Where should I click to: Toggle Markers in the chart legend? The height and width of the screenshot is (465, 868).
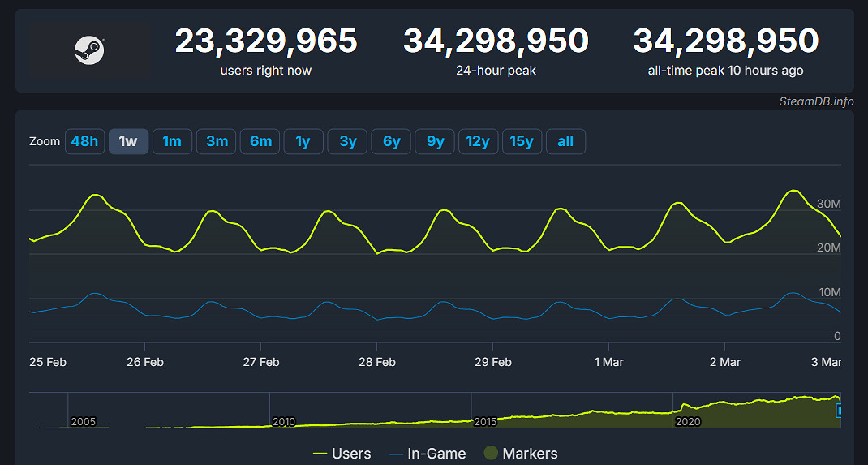(x=520, y=454)
